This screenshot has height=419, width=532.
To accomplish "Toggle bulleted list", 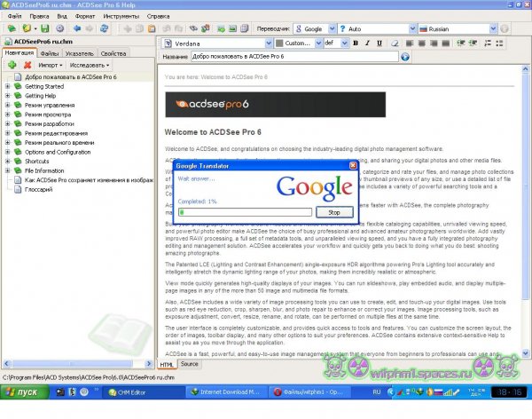I will pos(499,43).
